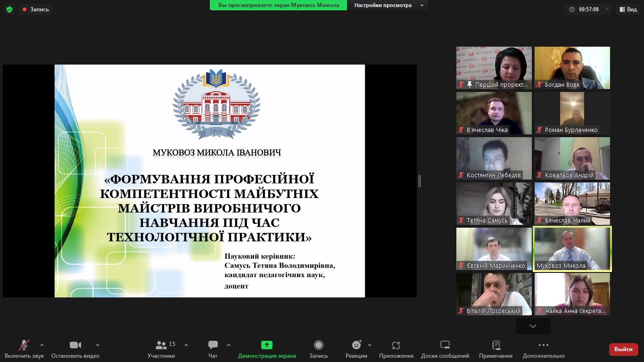
Task: Expand audio options arrow next to microphone
Action: click(x=42, y=345)
